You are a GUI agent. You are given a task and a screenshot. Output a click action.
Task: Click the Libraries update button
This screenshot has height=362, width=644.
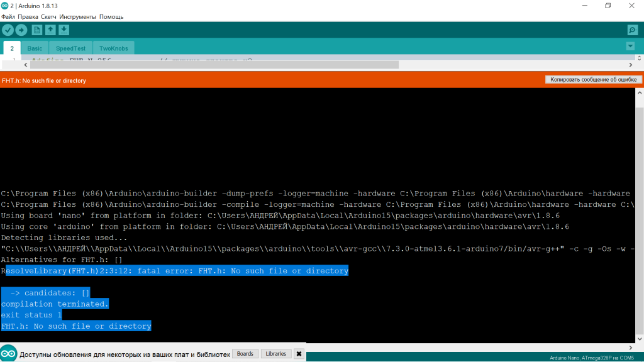276,354
